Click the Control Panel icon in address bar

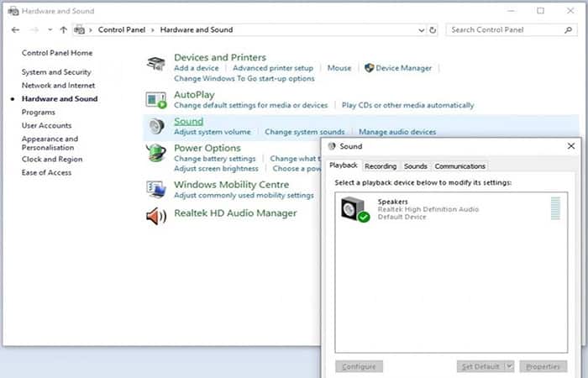79,29
